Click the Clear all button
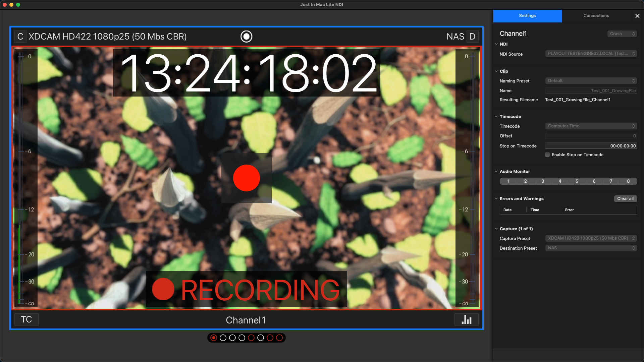 tap(625, 199)
